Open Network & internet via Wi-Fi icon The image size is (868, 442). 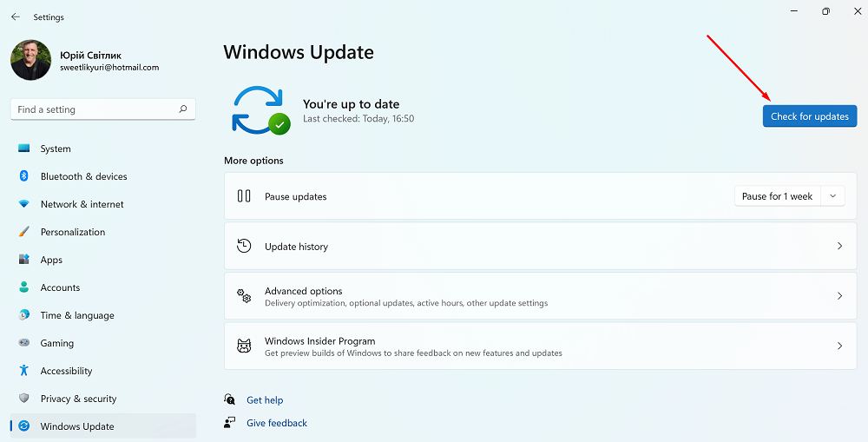click(24, 204)
